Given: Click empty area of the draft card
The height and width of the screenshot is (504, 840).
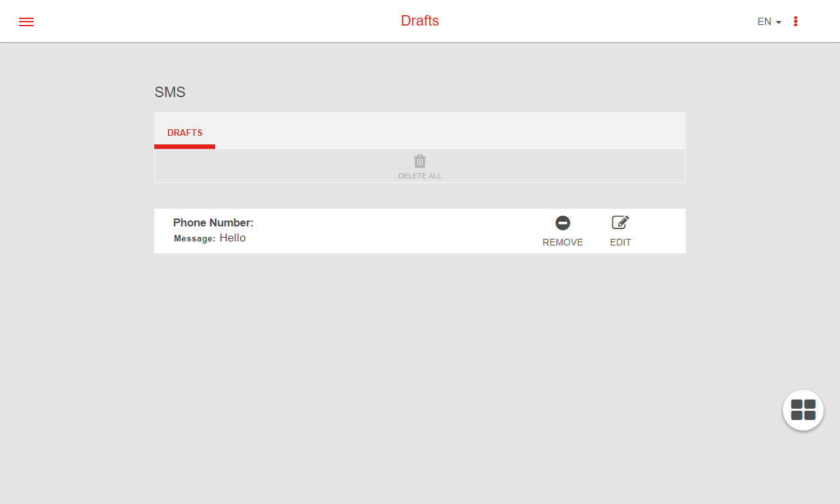Looking at the screenshot, I should tap(394, 231).
